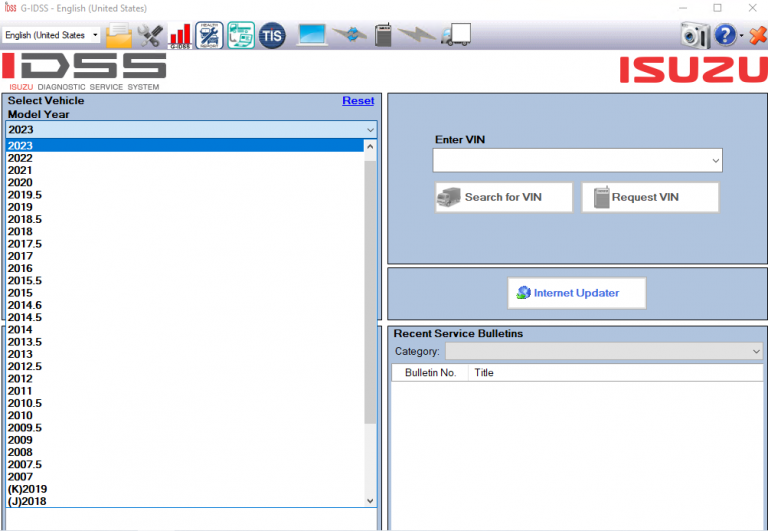Select model year 2022

[x=185, y=158]
